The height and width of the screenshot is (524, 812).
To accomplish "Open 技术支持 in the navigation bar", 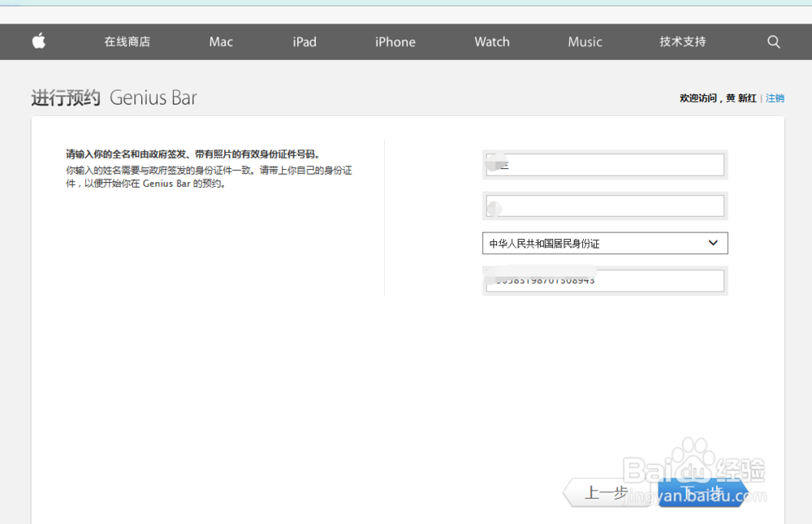I will click(683, 41).
